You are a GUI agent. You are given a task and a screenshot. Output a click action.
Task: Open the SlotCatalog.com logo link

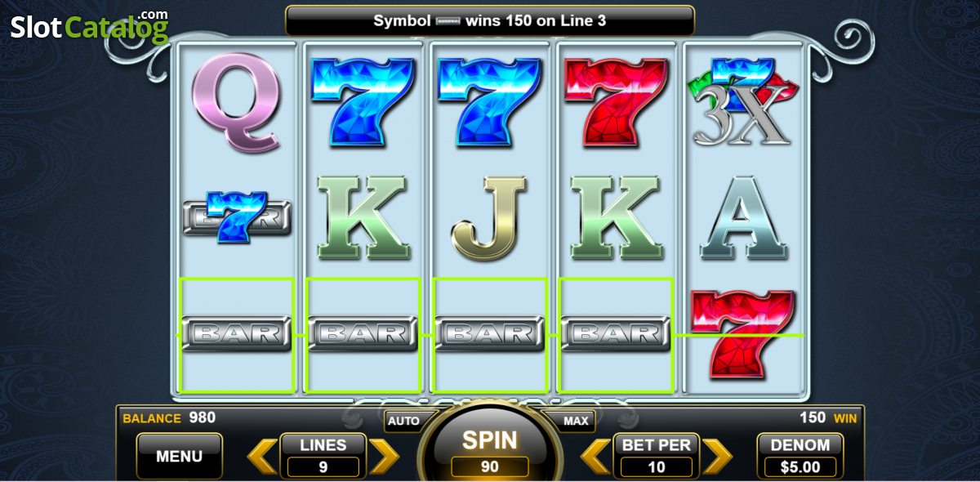89,27
